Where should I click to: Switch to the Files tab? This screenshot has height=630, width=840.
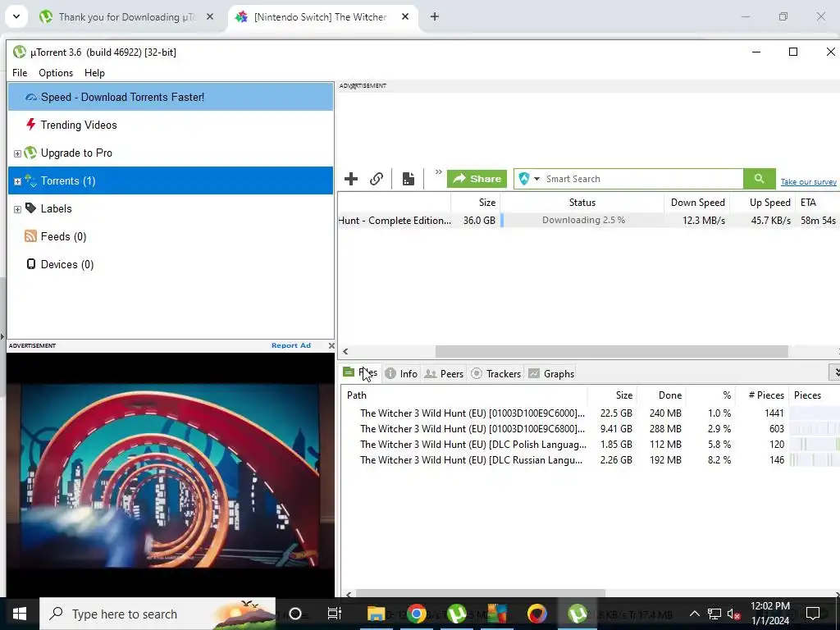tap(361, 373)
